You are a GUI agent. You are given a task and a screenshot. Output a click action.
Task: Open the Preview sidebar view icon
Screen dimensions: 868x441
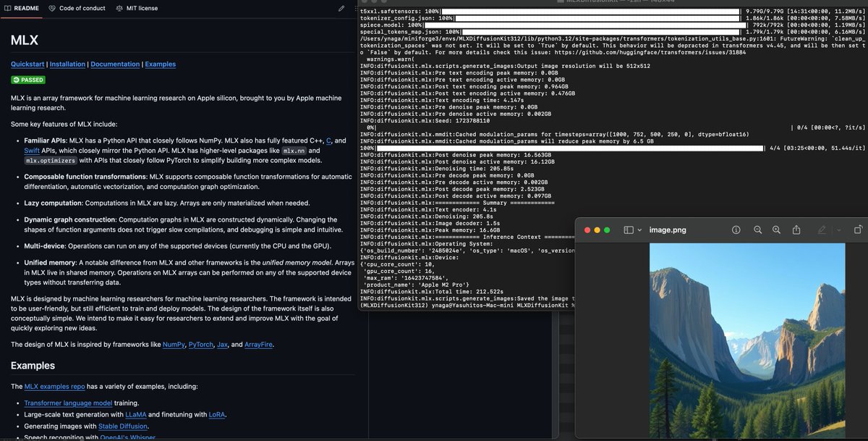click(629, 230)
